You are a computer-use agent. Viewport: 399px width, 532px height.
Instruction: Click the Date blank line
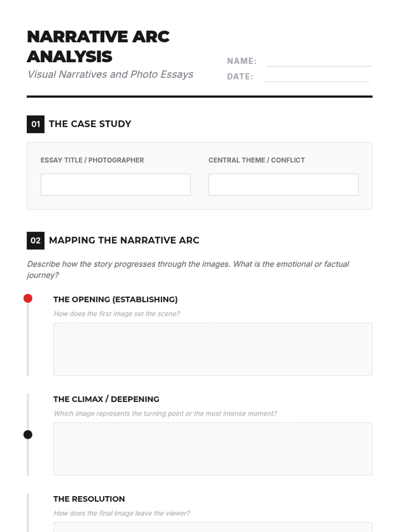[316, 81]
